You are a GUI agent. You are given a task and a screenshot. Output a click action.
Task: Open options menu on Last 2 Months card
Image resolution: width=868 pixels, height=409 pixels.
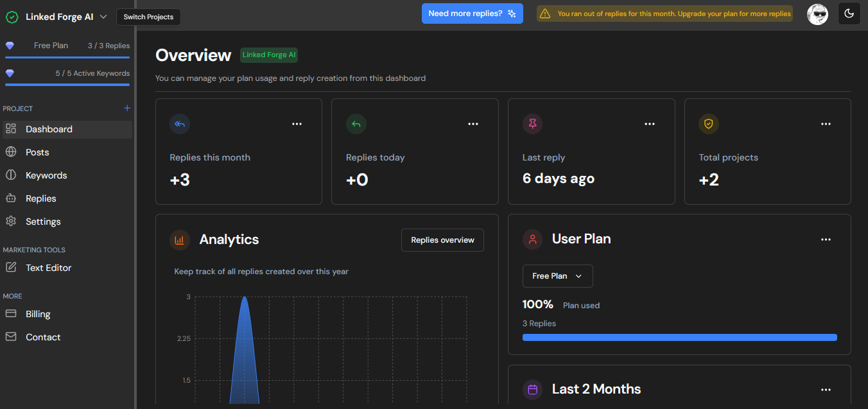826,390
